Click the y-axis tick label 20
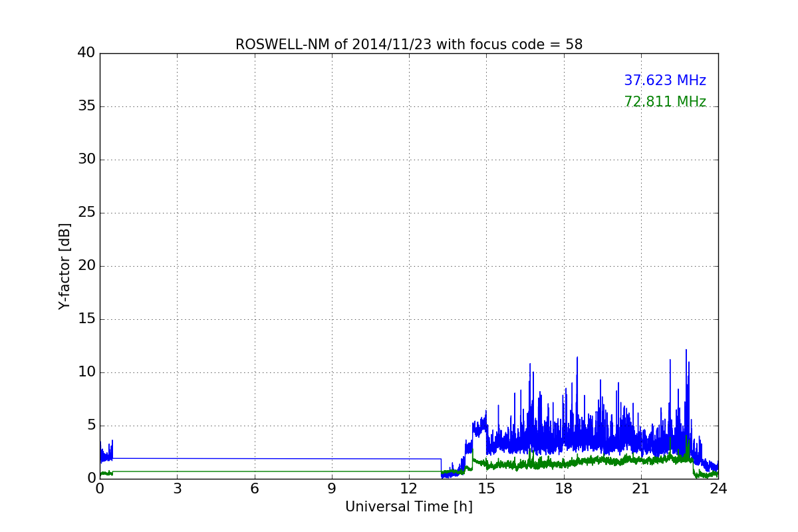This screenshot has height=532, width=798. click(86, 266)
